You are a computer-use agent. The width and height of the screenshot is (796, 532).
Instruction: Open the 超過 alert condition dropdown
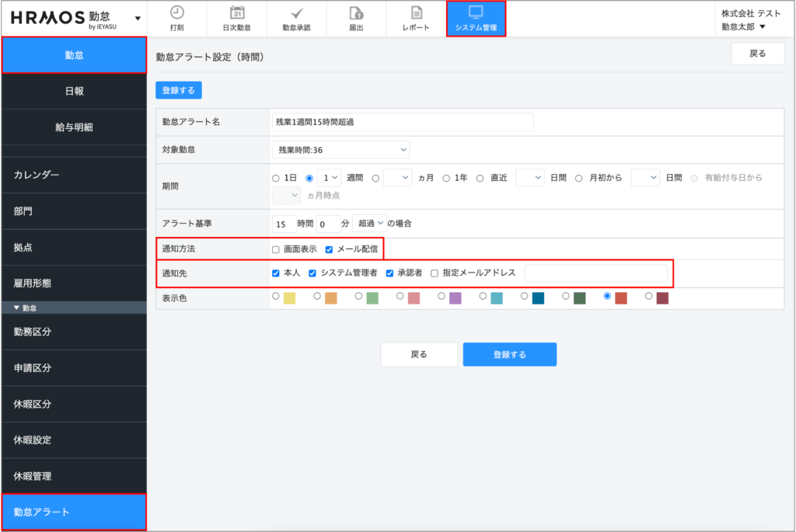coord(368,224)
